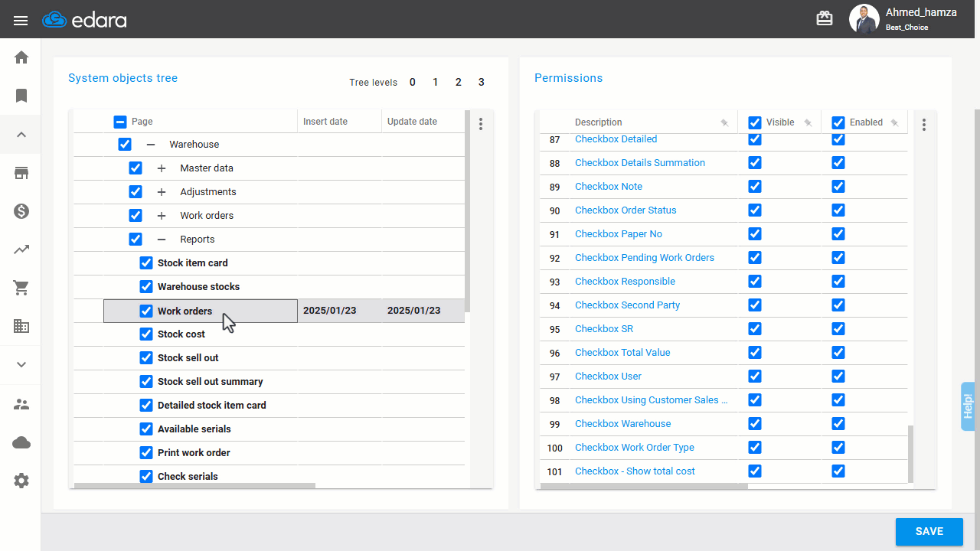Viewport: 980px width, 551px height.
Task: Open the shopping cart icon in sidebar
Action: [21, 288]
